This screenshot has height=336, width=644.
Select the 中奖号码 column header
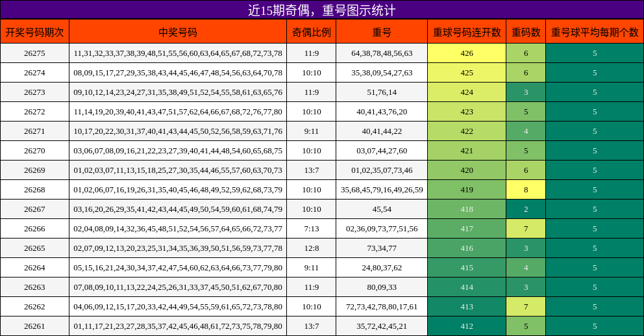(178, 32)
